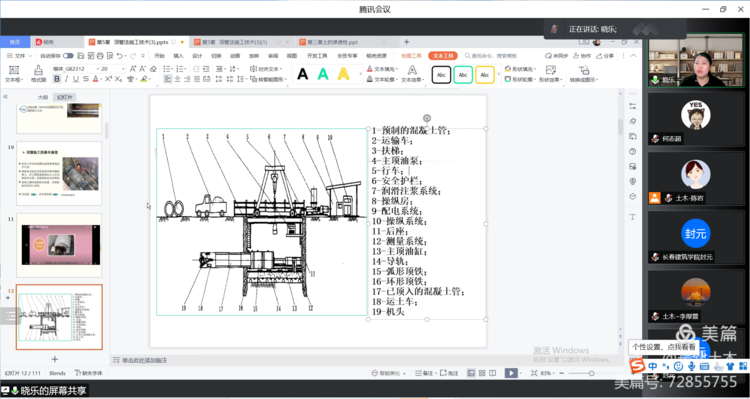Apply italic formatting to text
This screenshot has height=399, width=750.
pos(66,79)
